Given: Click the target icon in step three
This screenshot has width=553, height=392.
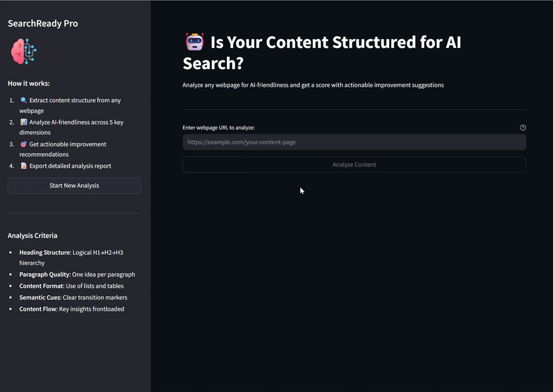Looking at the screenshot, I should coord(23,144).
